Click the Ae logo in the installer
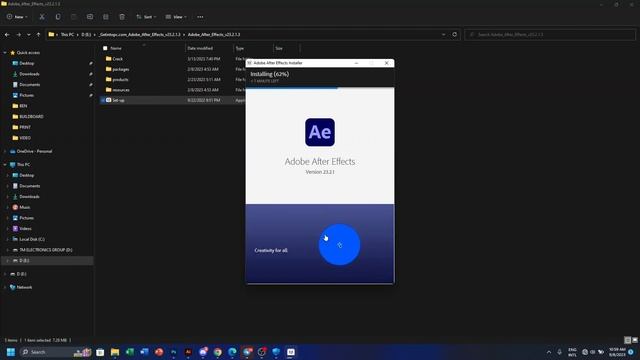 (x=320, y=132)
